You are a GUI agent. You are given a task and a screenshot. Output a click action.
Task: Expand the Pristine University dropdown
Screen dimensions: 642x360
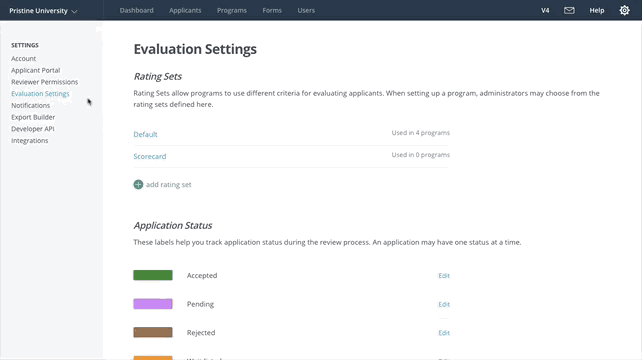click(x=43, y=11)
